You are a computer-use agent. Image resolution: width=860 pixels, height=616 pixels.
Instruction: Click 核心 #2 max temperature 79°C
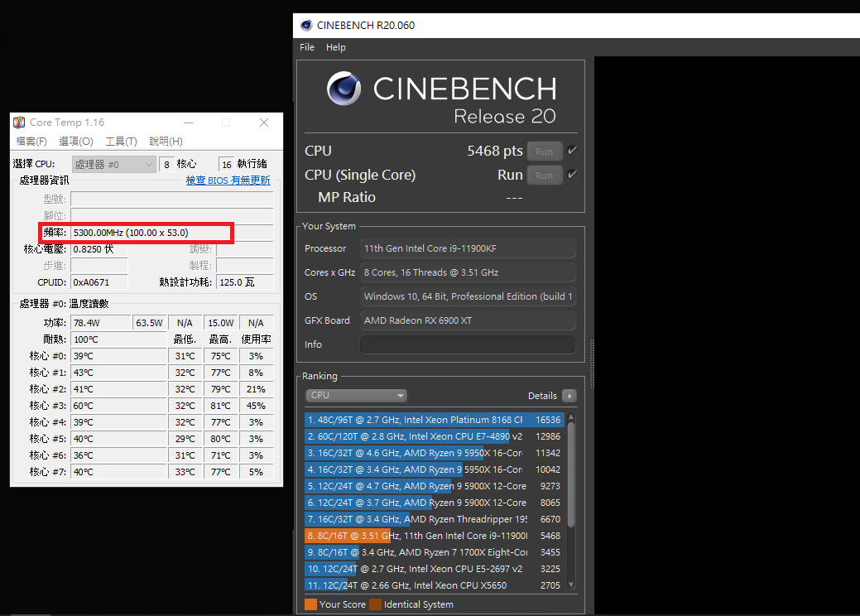coord(220,389)
